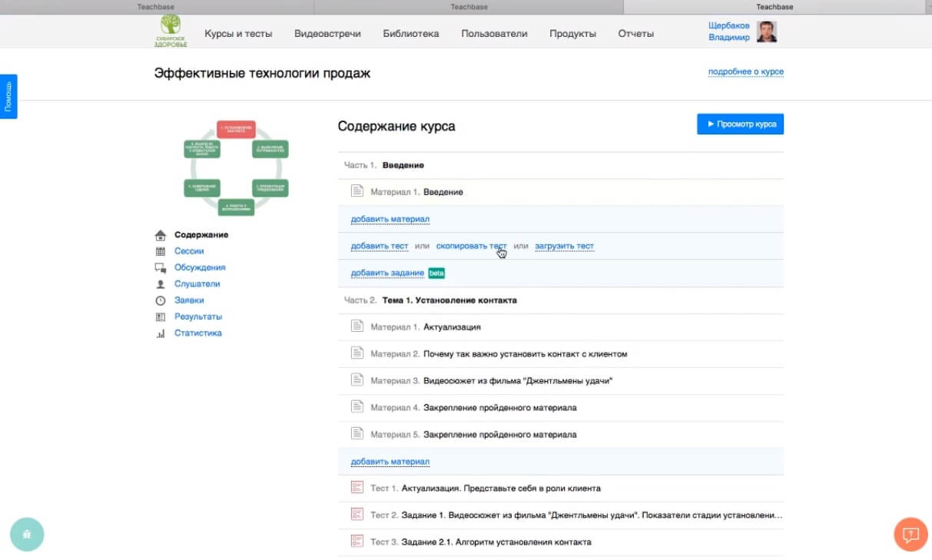Click the Заявки clock icon
This screenshot has width=932, height=560.
[x=161, y=300]
